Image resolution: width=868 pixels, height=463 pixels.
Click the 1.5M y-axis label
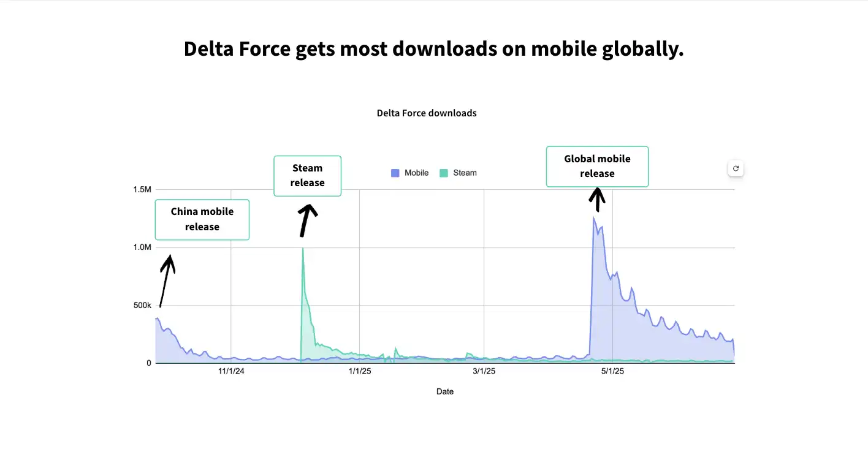point(142,190)
